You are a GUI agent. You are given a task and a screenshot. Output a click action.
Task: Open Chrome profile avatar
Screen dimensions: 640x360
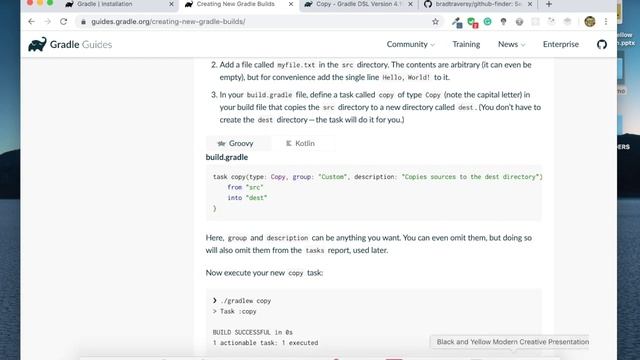point(590,22)
